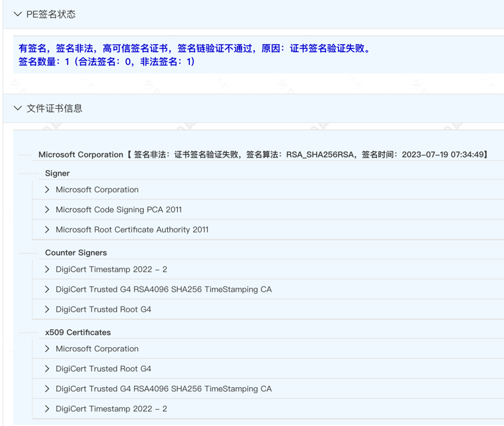Collapse the PE签名状态 section
This screenshot has width=504, height=426.
[x=17, y=14]
